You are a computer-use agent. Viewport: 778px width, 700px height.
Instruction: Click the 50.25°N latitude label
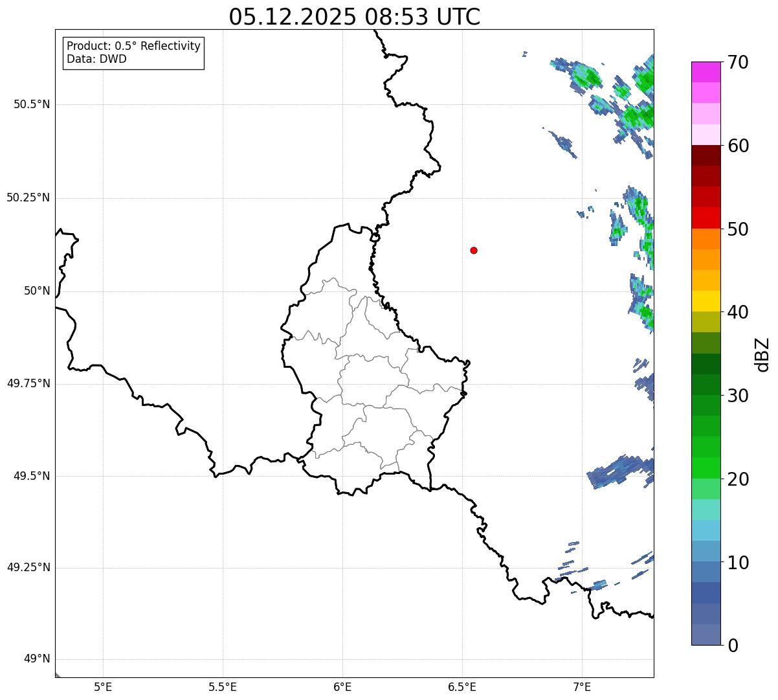[28, 198]
